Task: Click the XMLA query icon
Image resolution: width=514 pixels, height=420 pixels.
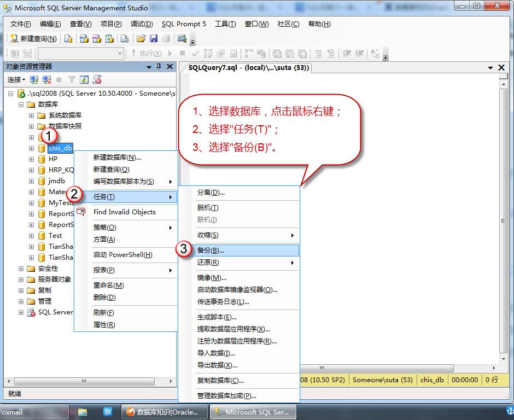Action: pyautogui.click(x=109, y=39)
